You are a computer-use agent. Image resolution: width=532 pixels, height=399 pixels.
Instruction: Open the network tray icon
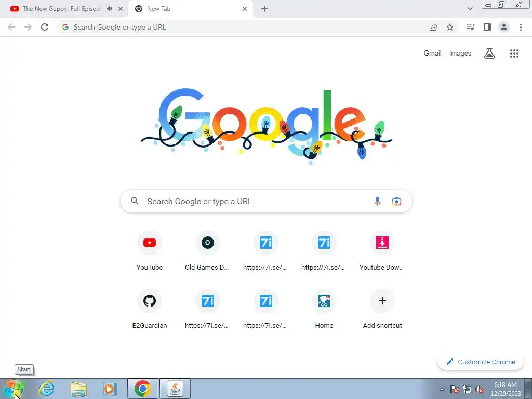tap(467, 389)
